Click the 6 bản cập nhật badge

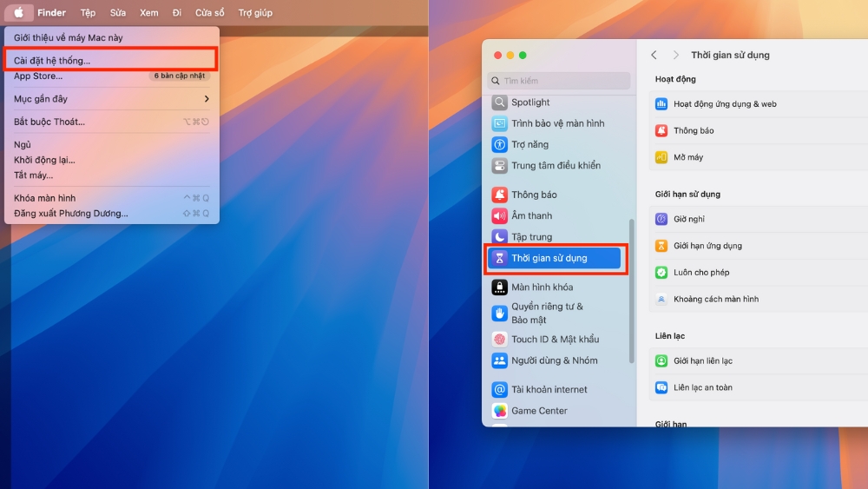click(x=180, y=76)
